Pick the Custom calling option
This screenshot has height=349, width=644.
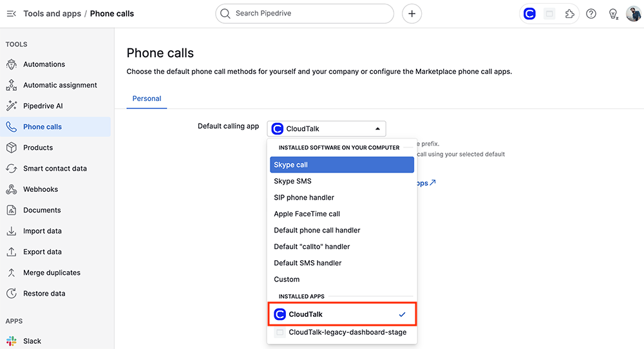pos(287,279)
